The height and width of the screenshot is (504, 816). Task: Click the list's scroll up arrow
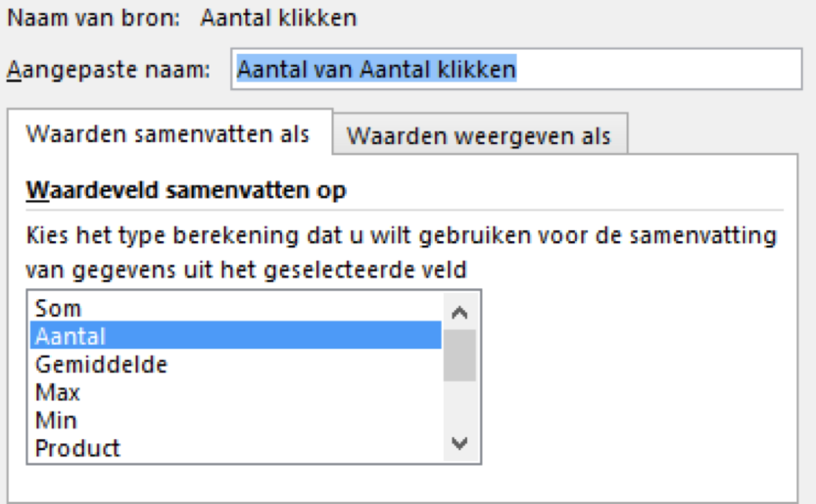click(x=460, y=313)
